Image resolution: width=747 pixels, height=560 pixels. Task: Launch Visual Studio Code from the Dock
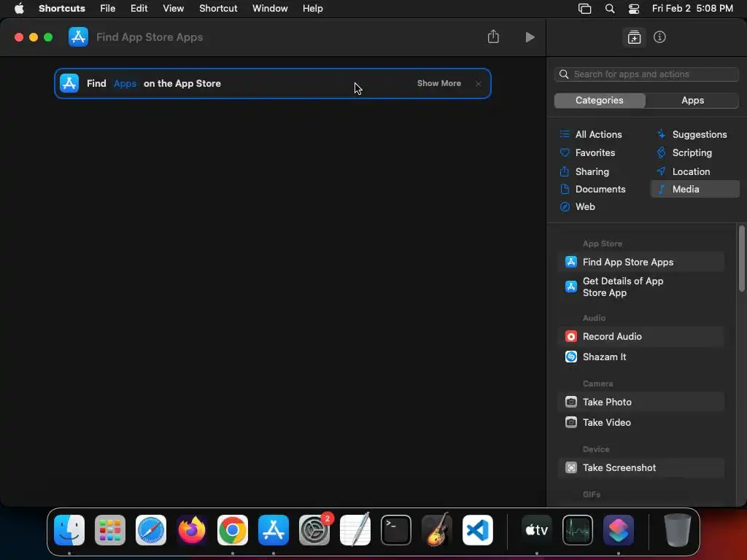(477, 530)
